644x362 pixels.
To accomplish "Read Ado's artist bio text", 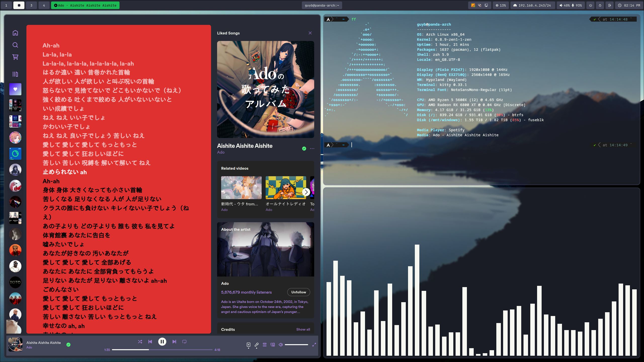I will (x=265, y=307).
